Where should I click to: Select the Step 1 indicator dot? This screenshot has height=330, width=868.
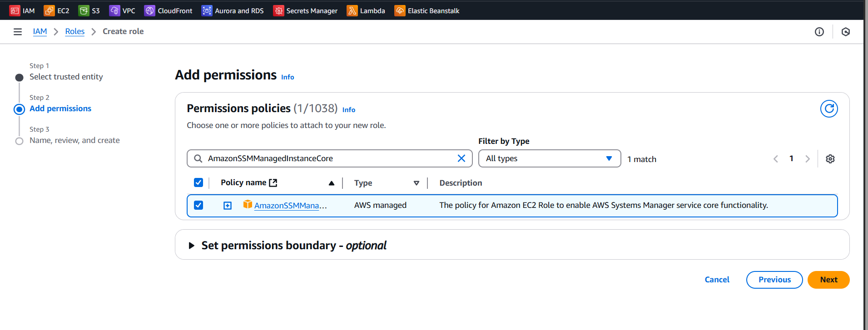[x=19, y=78]
